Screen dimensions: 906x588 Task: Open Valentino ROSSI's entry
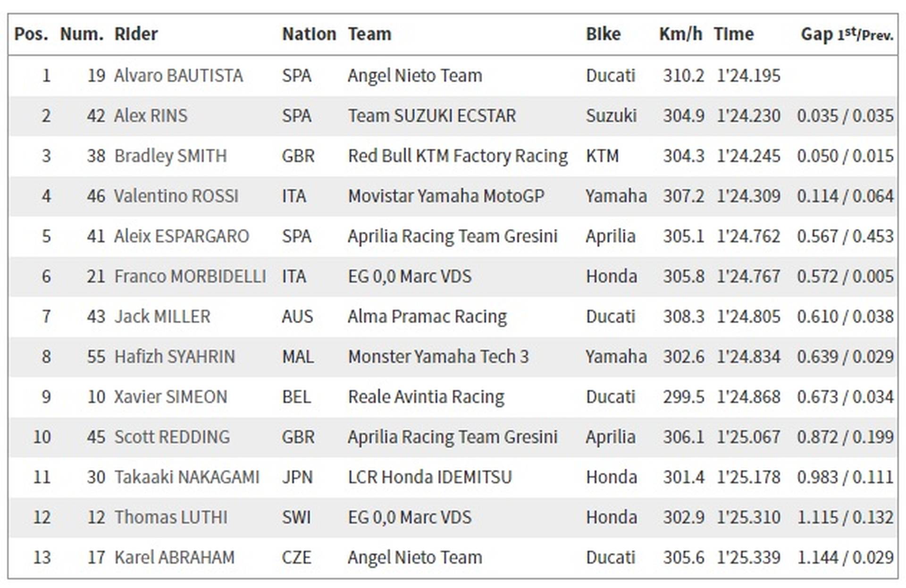point(176,196)
